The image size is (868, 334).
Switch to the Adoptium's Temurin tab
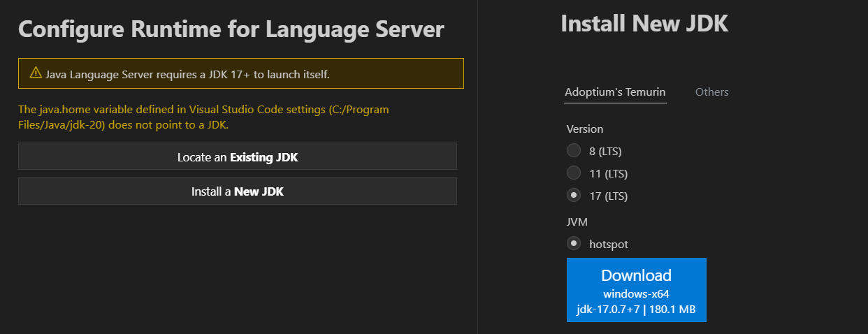[x=615, y=92]
